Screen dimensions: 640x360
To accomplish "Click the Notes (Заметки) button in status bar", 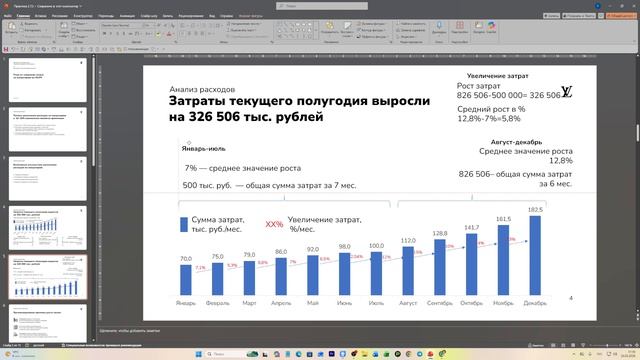I will [535, 345].
